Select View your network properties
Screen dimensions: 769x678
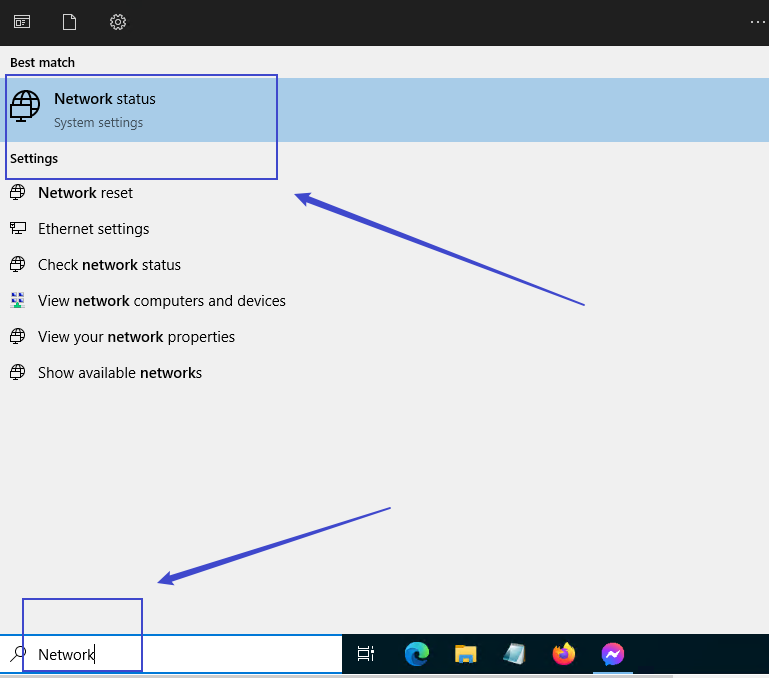click(136, 337)
